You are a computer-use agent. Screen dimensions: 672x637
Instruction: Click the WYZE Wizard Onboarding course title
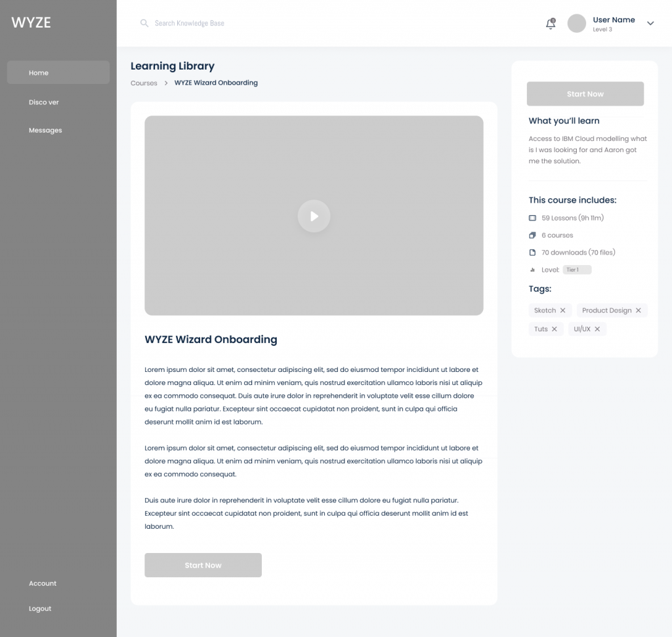(x=211, y=339)
